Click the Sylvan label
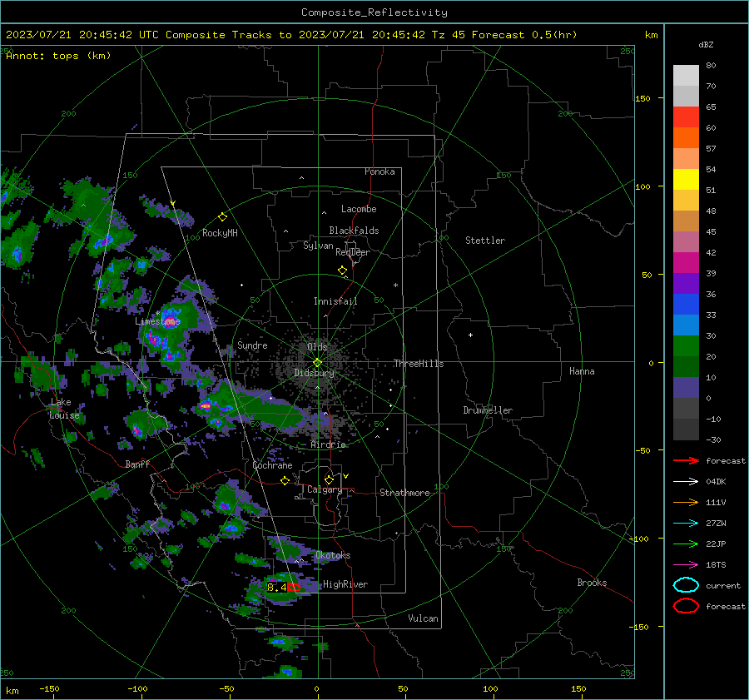Viewport: 749px width, 700px height. coord(318,246)
